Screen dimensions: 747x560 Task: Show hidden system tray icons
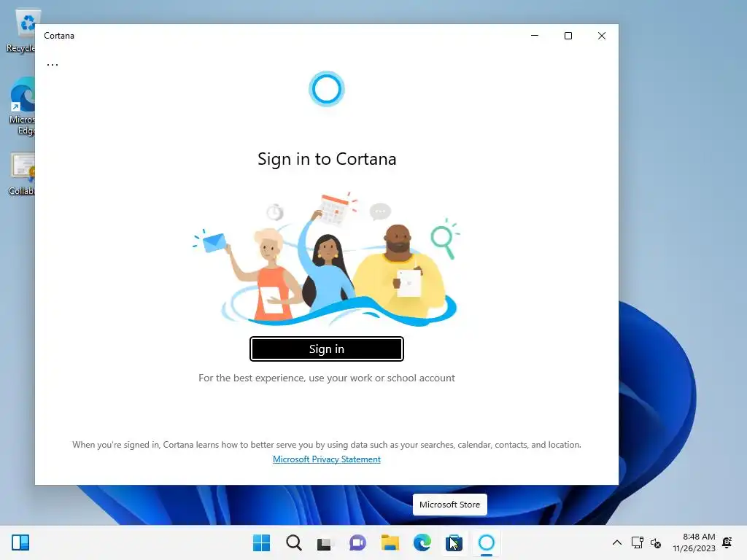(x=616, y=542)
